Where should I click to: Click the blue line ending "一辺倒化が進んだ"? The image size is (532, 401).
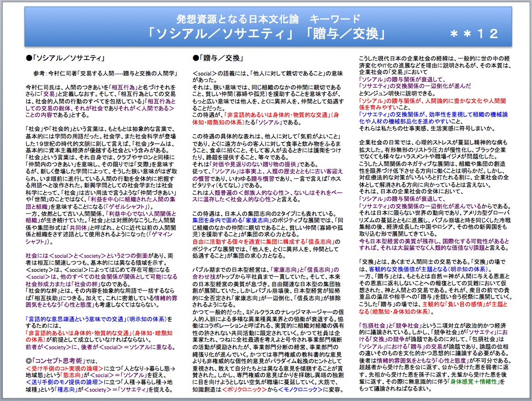415,86
